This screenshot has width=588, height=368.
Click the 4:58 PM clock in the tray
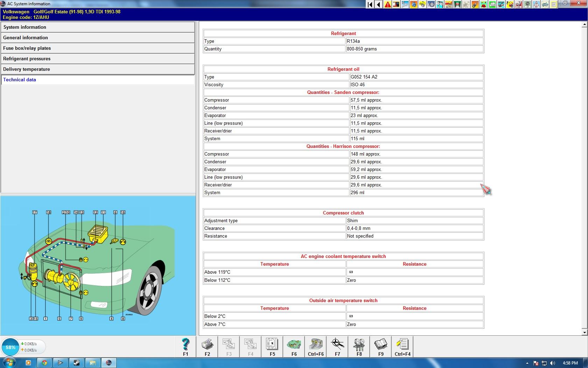pyautogui.click(x=570, y=363)
